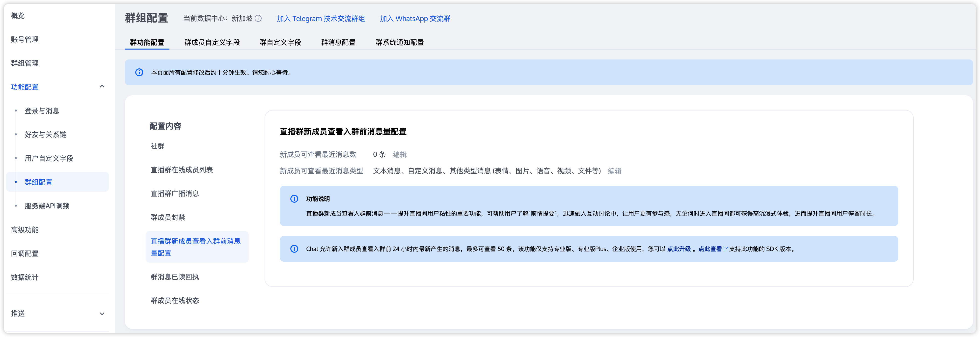Select 直播群在线成员列表 config item
The width and height of the screenshot is (980, 337).
coord(182,170)
